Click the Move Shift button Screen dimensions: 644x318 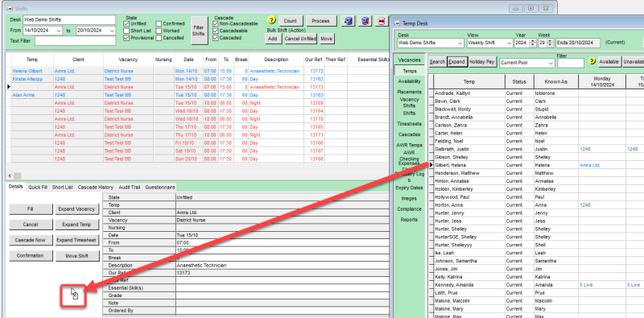click(x=76, y=256)
